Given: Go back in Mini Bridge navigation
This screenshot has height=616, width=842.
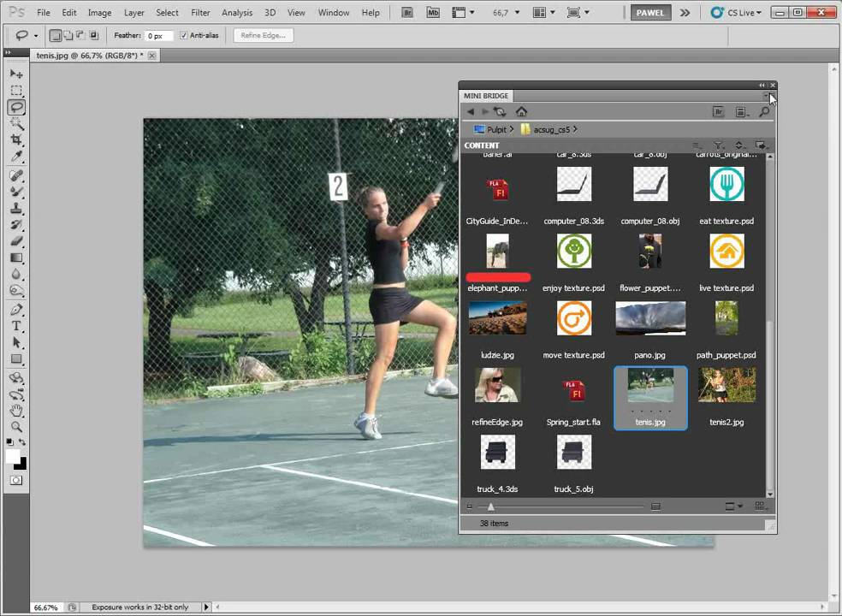Looking at the screenshot, I should [471, 112].
